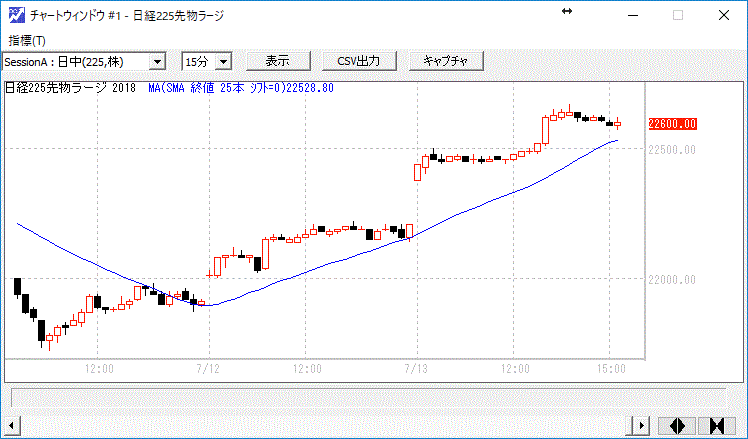Click the CSV出力 button
The image size is (748, 439).
tap(359, 61)
